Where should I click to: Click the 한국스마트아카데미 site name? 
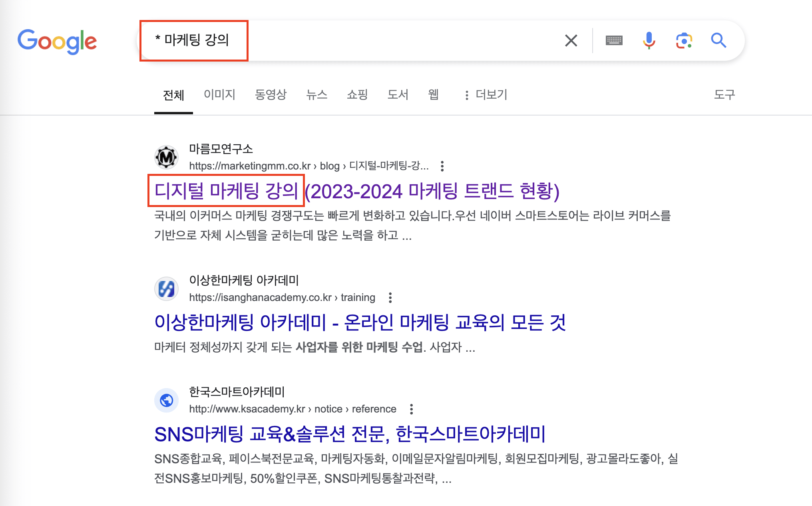(237, 392)
